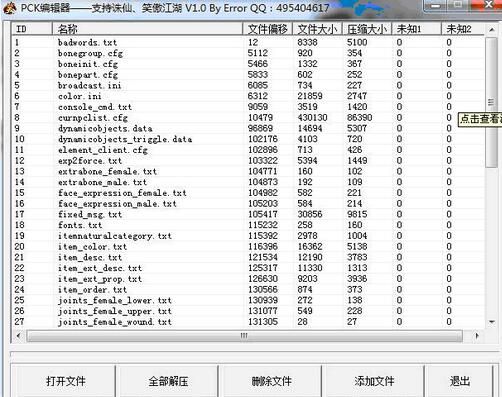502x397 pixels.
Task: Select the bonepart.cfg file entry
Action: pyautogui.click(x=248, y=75)
